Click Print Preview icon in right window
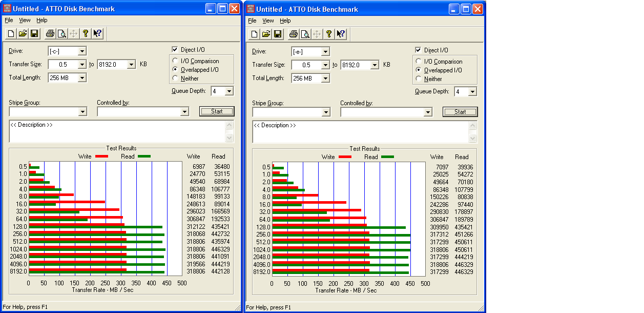The height and width of the screenshot is (313, 644). click(305, 34)
